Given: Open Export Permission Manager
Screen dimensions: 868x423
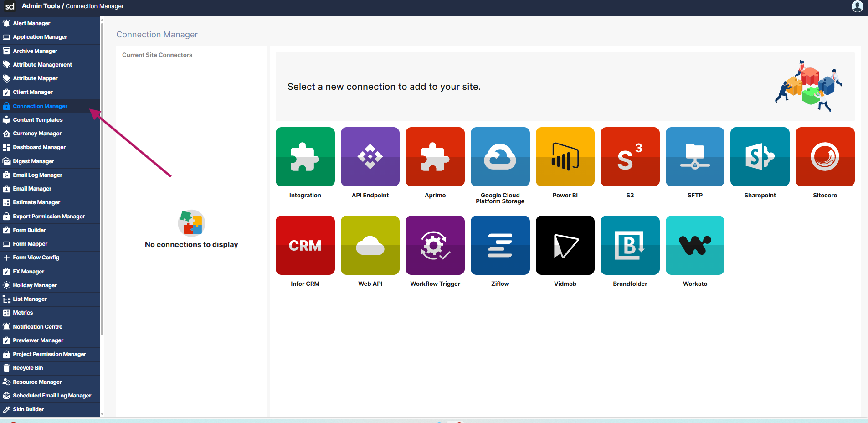Looking at the screenshot, I should 50,217.
